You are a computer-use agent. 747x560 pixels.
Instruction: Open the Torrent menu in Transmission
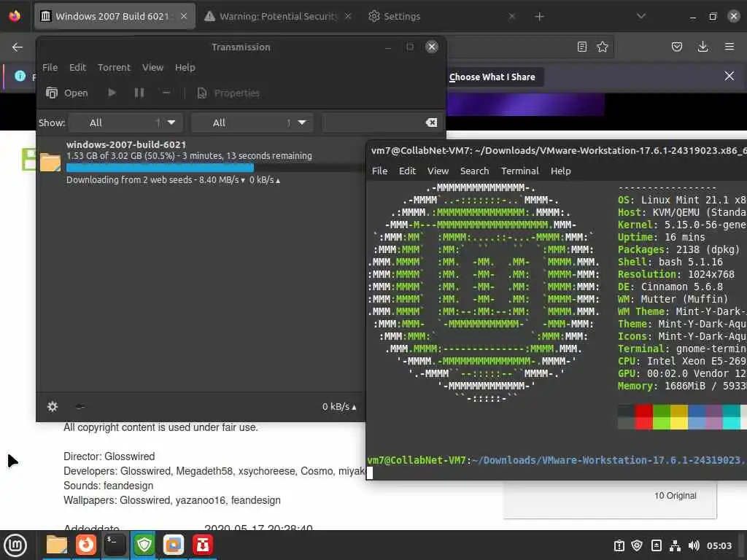(x=114, y=68)
